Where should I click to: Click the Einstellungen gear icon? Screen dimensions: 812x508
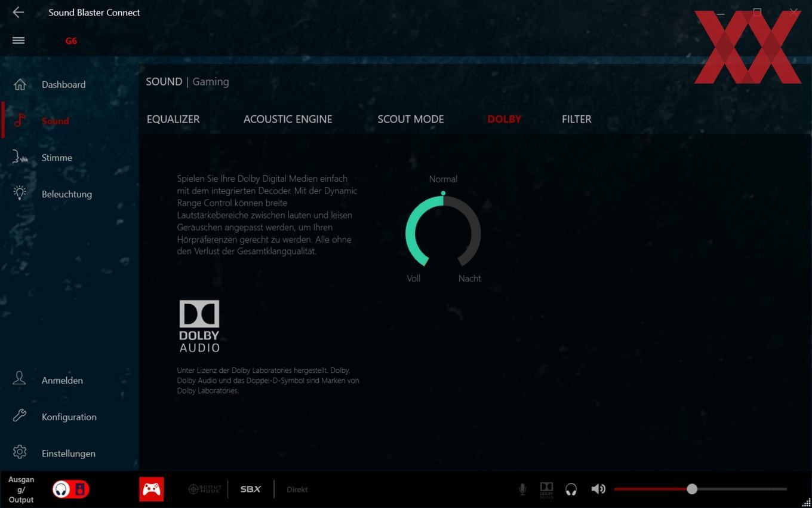point(20,452)
